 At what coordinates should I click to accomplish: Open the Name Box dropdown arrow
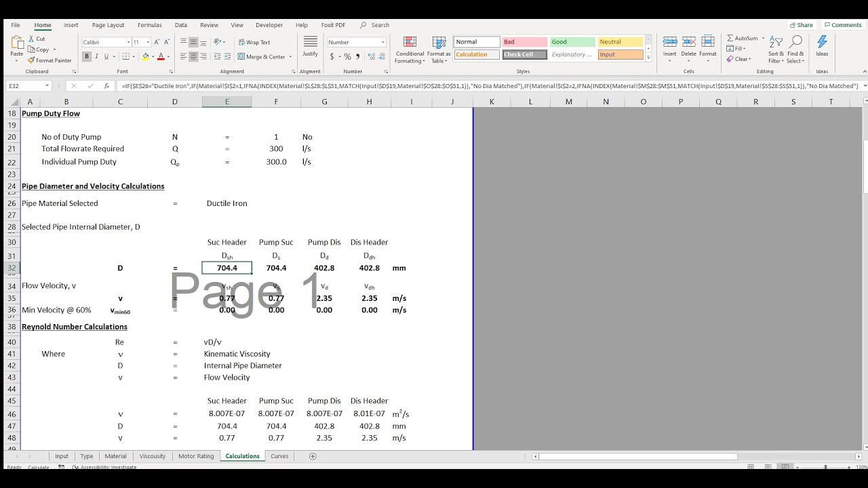click(x=47, y=86)
